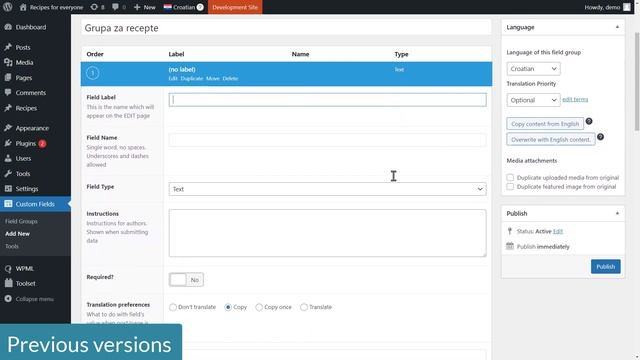Click the Field Label input box
The image size is (640, 360).
[x=327, y=100]
